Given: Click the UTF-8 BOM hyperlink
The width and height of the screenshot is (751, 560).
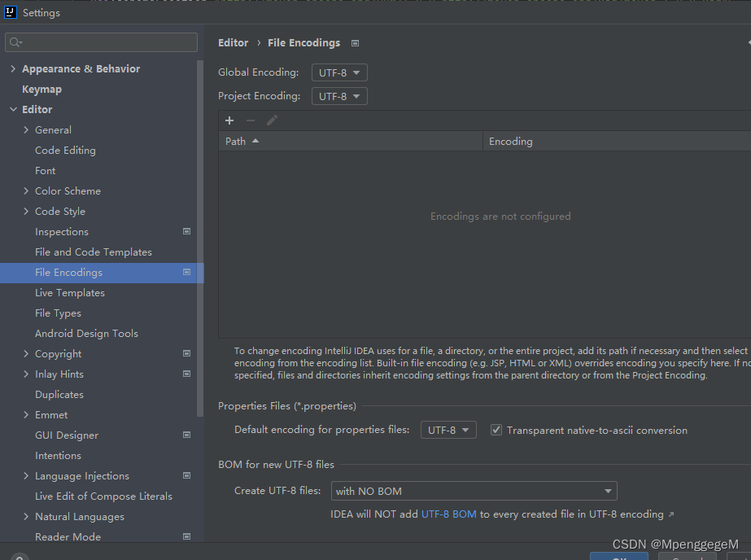Looking at the screenshot, I should click(x=449, y=514).
